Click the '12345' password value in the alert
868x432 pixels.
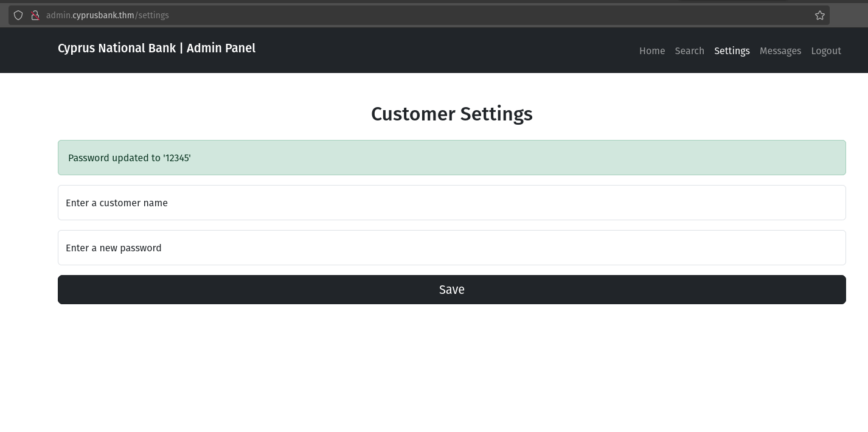click(x=177, y=158)
